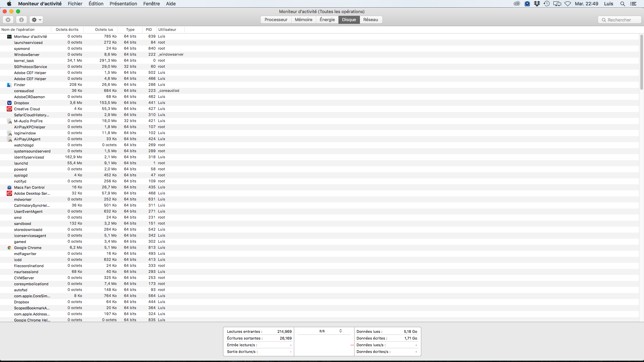Sort by Nom de l'opération column

(25, 29)
